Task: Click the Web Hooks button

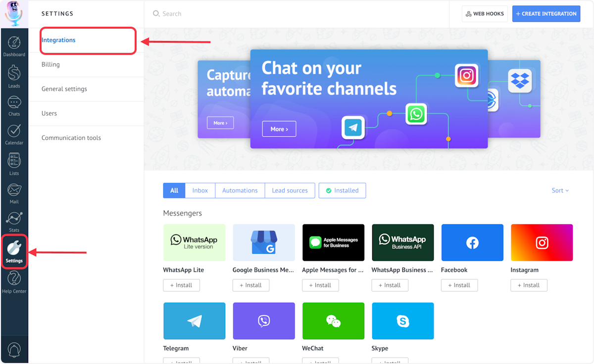Action: [485, 14]
